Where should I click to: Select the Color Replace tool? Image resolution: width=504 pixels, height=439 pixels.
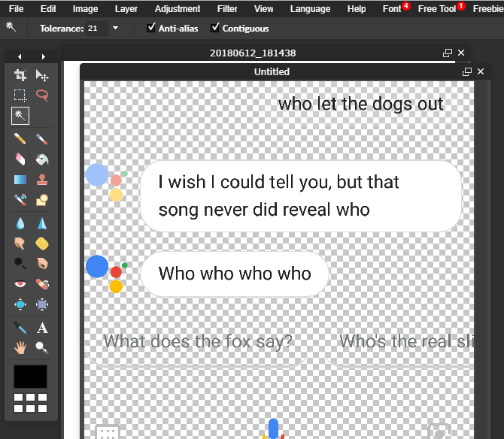click(20, 200)
